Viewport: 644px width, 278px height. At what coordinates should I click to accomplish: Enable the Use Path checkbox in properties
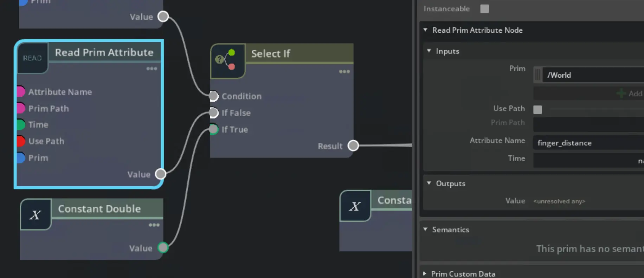point(537,110)
